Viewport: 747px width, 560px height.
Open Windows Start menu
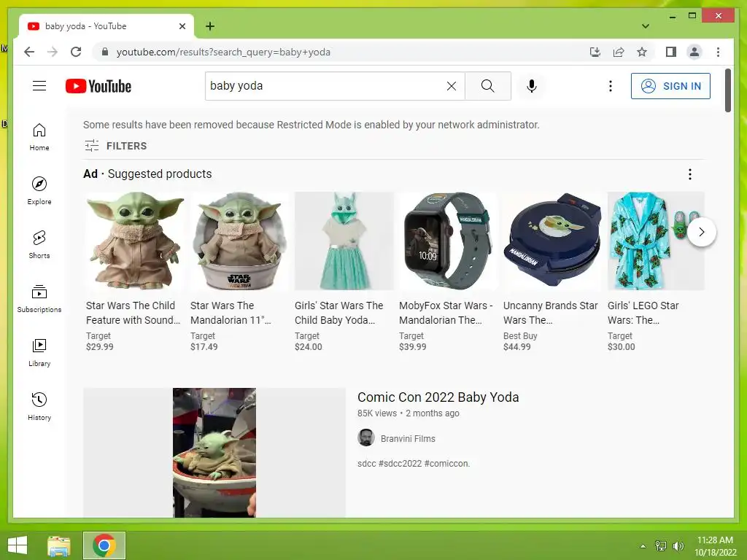(18, 545)
